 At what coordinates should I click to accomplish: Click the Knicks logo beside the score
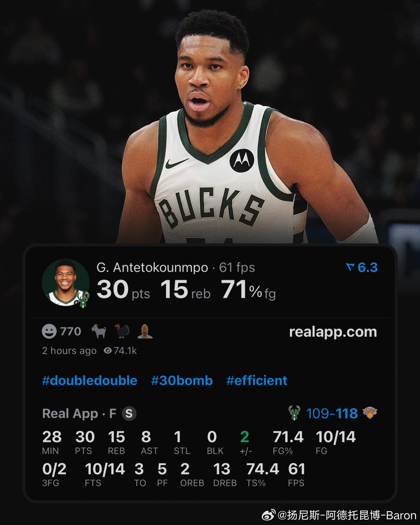click(x=370, y=413)
